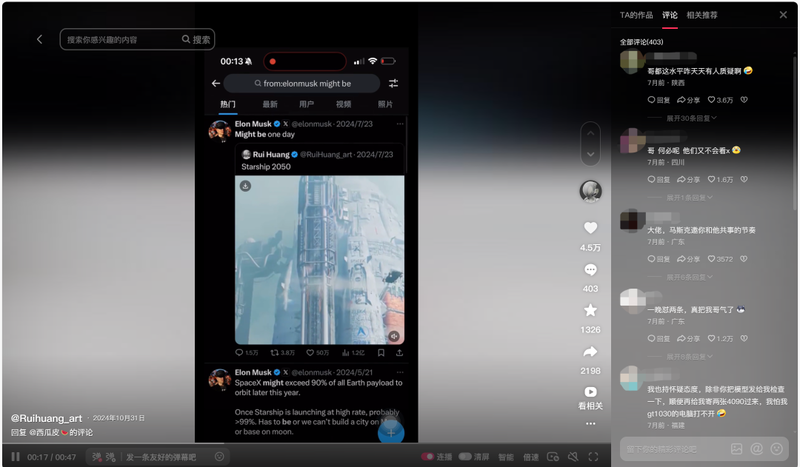This screenshot has height=467, width=800.
Task: Attach an image to your comment
Action: click(x=737, y=449)
